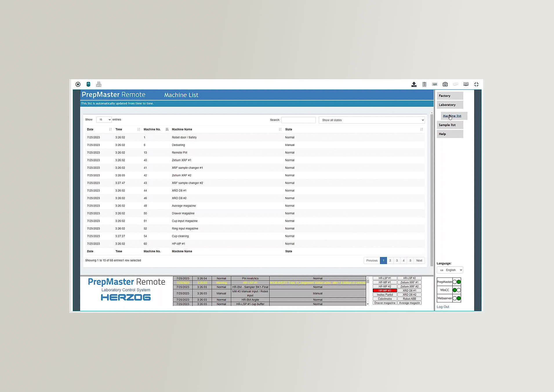Click the Robot ABB status button
Image resolution: width=554 pixels, height=392 pixels.
click(409, 299)
